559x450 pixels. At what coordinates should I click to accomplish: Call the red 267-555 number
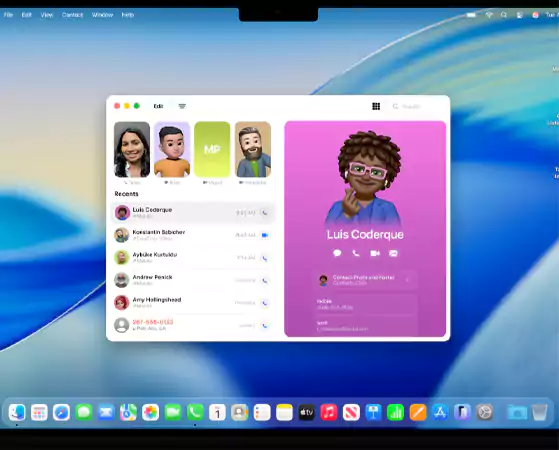[x=265, y=326]
